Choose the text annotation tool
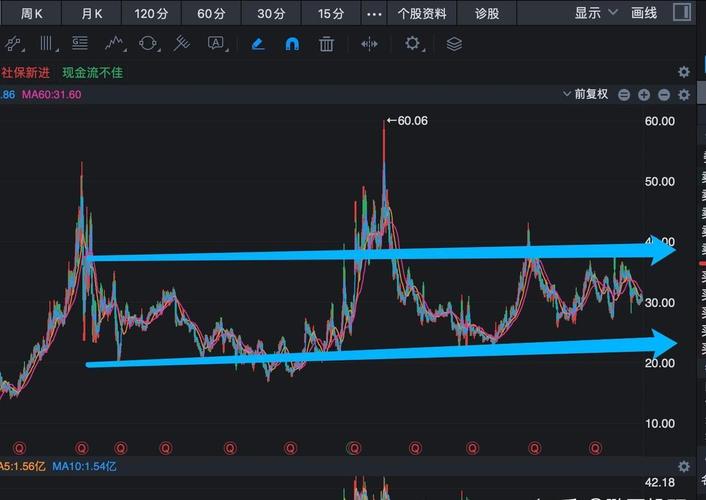Viewport: 706px width, 500px height. (x=216, y=44)
